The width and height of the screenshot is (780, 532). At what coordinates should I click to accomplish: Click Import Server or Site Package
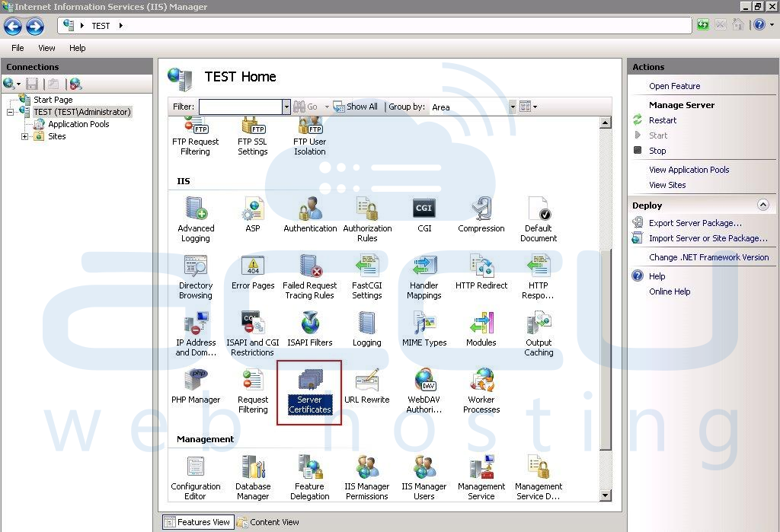(708, 238)
